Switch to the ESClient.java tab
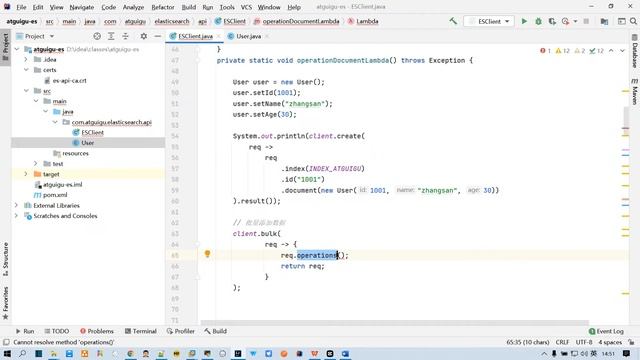 [196, 36]
